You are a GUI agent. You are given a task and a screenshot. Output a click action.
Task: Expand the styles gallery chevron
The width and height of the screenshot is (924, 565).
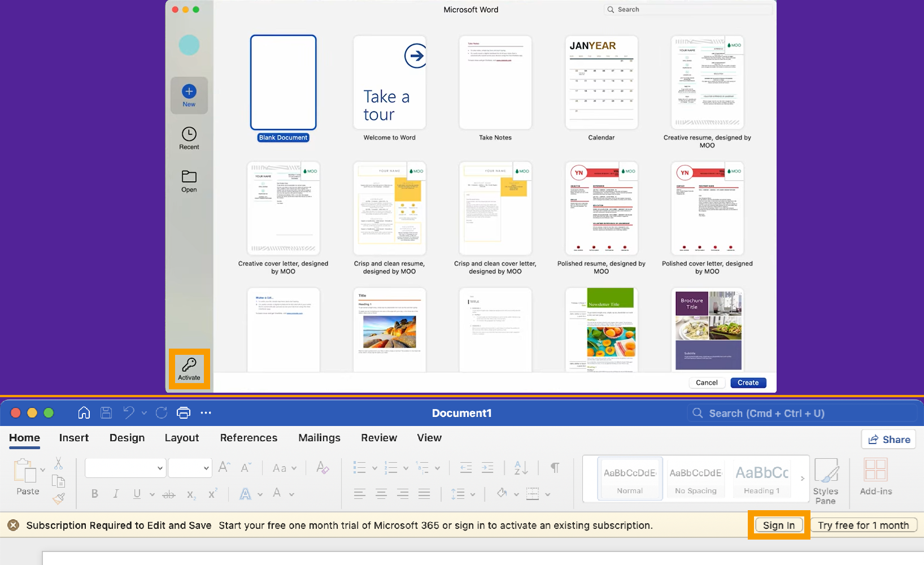[803, 479]
